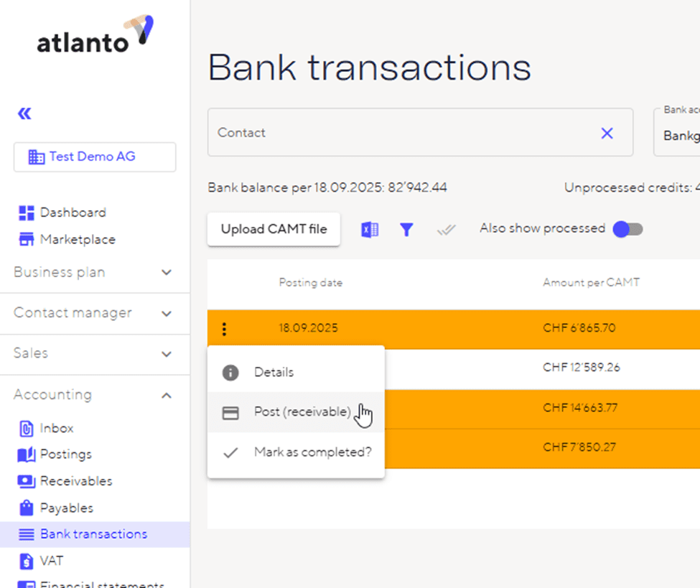The height and width of the screenshot is (588, 700).
Task: Select Details in context menu
Action: [x=274, y=373]
